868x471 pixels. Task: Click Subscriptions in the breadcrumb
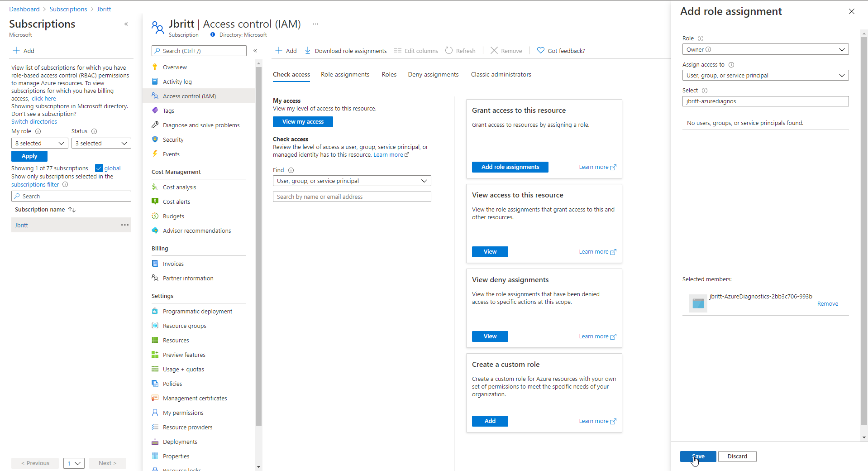point(68,9)
